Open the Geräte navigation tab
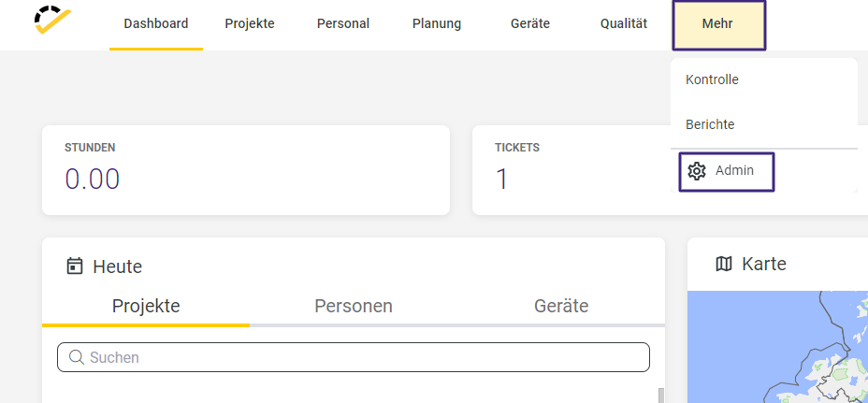The image size is (868, 403). point(530,24)
